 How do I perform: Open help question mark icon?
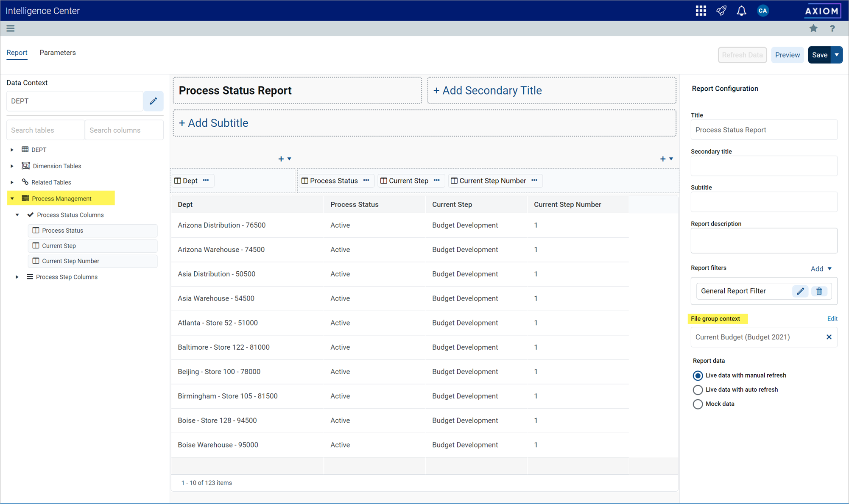[x=832, y=28]
